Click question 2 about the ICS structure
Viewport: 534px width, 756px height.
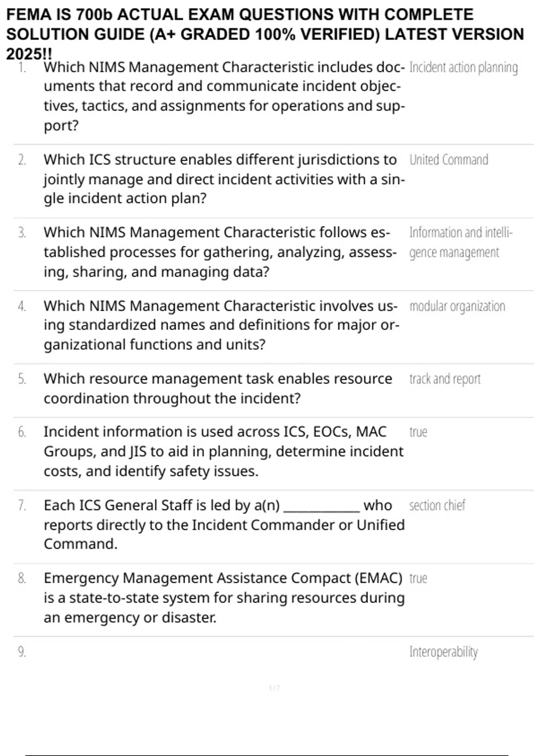pyautogui.click(x=224, y=179)
